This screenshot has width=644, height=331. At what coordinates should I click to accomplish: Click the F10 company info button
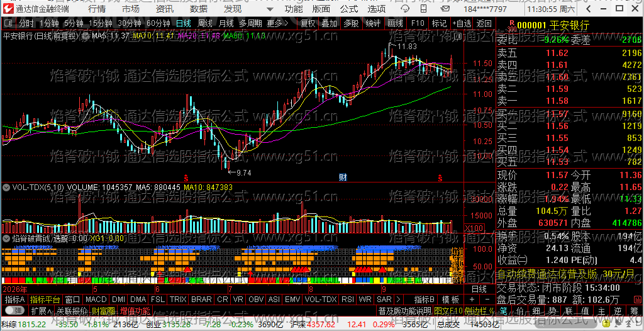click(x=418, y=23)
